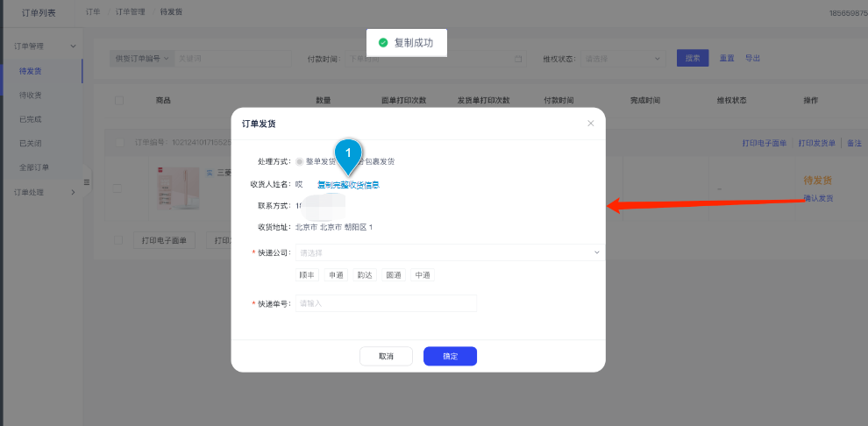The width and height of the screenshot is (868, 426).
Task: Click the 确定 button in dialog
Action: point(450,356)
